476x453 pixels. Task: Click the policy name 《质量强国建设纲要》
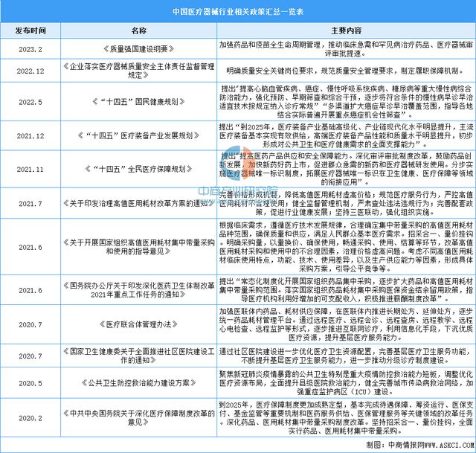[139, 49]
